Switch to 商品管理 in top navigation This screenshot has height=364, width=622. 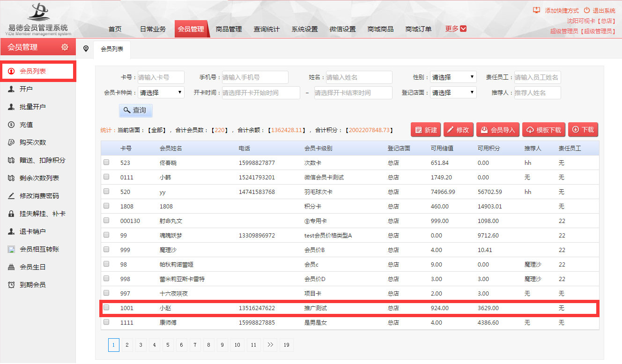click(229, 29)
